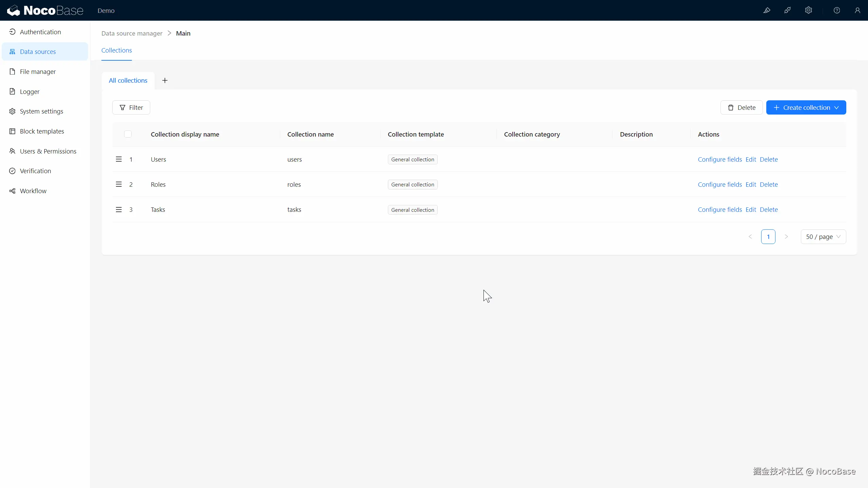Screen dimensions: 868x488
Task: Click the File manager sidebar icon
Action: pyautogui.click(x=12, y=72)
